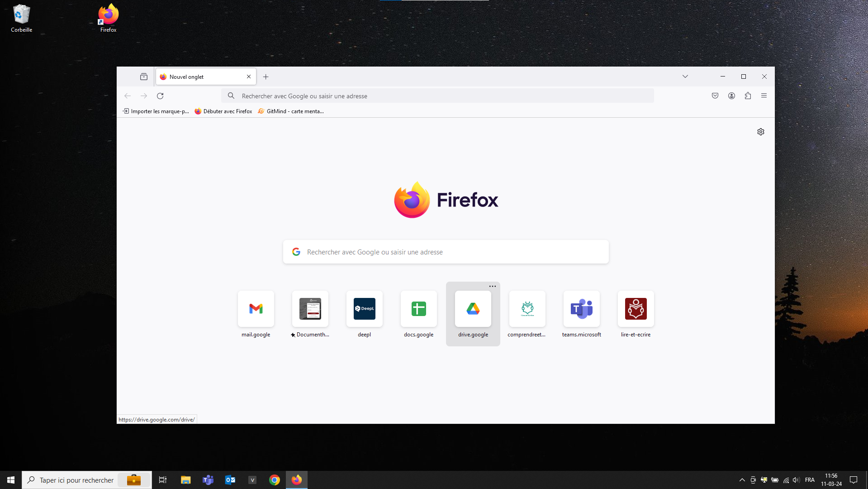Select the Nouvel onglet tab

point(201,77)
